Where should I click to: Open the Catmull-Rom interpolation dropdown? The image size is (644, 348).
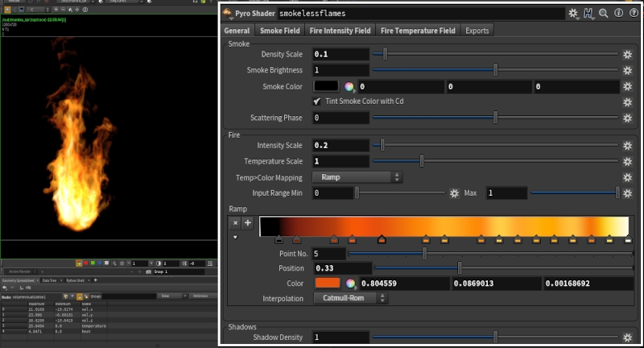pos(350,299)
